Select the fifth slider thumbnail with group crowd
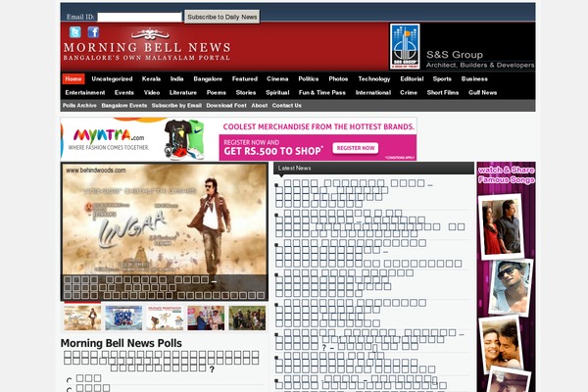 click(x=248, y=318)
